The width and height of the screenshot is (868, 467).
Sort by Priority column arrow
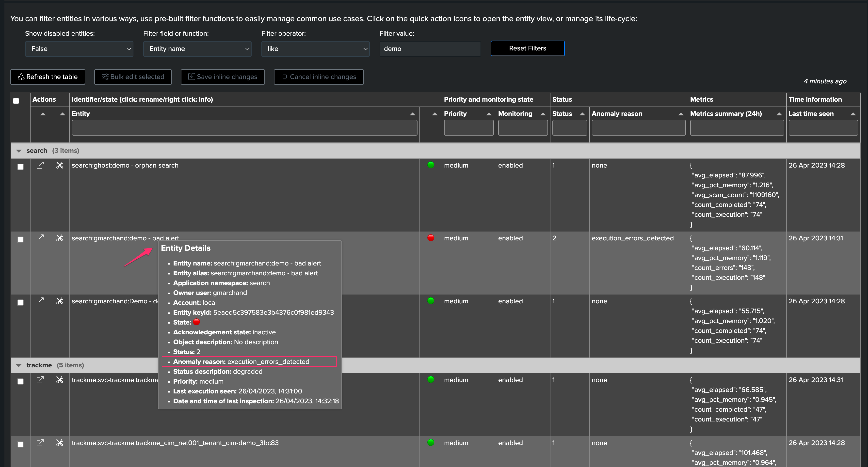pyautogui.click(x=489, y=114)
